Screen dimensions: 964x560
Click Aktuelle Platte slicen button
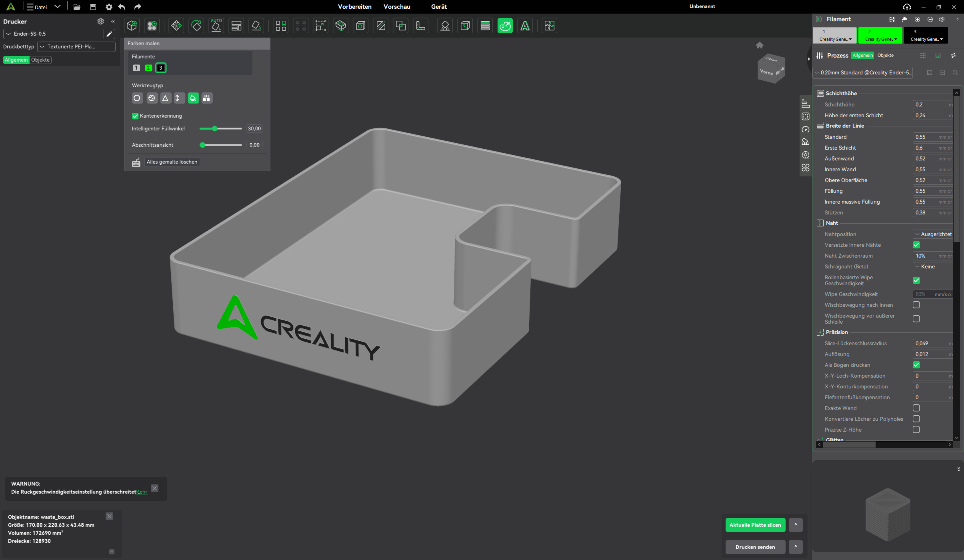click(x=755, y=525)
